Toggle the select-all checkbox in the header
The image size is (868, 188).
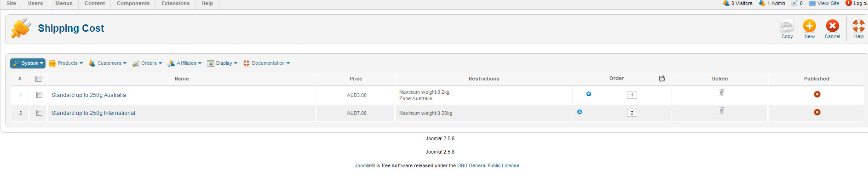click(x=39, y=79)
